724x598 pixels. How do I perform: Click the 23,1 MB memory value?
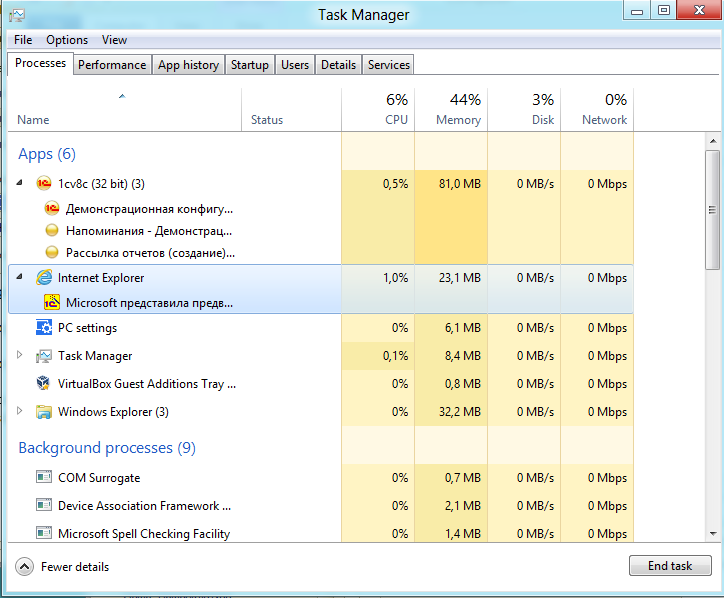(x=459, y=278)
